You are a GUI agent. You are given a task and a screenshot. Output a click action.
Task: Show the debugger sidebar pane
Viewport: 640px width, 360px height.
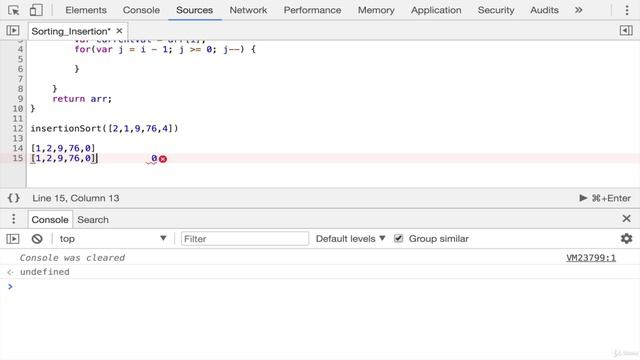point(626,31)
